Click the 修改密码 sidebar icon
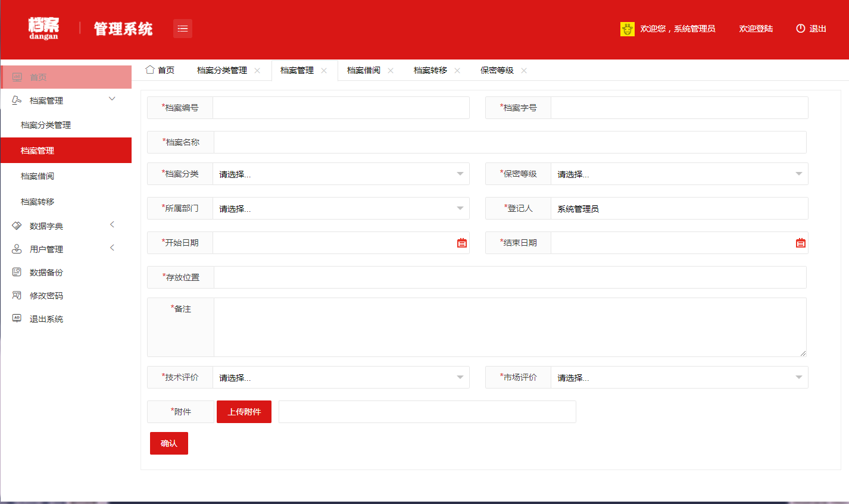The image size is (849, 504). (x=17, y=295)
